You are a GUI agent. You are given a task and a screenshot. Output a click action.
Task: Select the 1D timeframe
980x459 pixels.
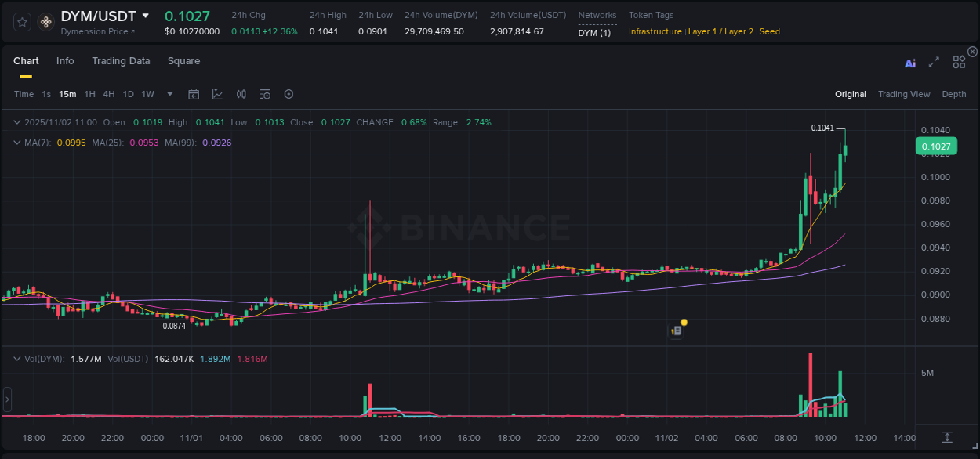[x=128, y=94]
